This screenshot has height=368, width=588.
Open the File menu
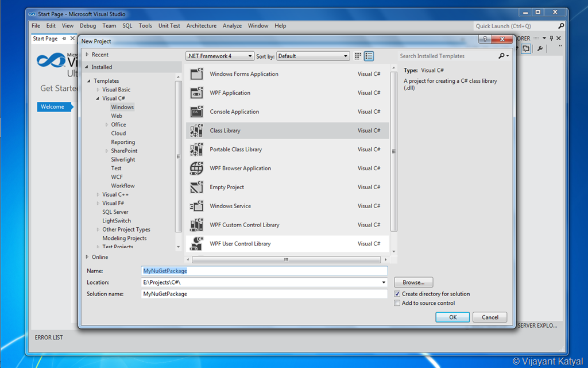(36, 26)
